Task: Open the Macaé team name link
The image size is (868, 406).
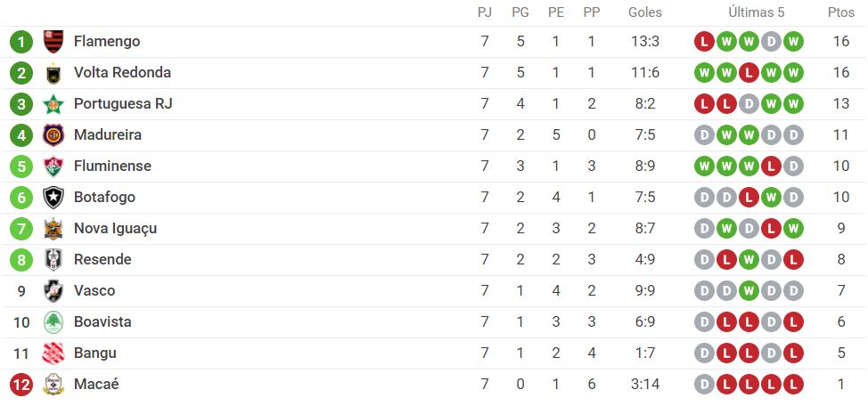Action: coord(96,385)
